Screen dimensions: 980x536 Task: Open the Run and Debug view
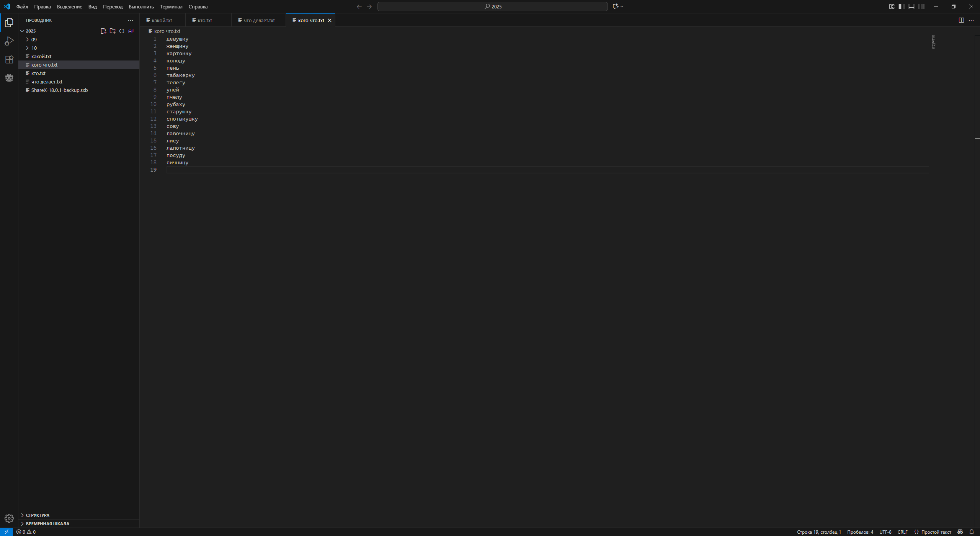(x=9, y=41)
